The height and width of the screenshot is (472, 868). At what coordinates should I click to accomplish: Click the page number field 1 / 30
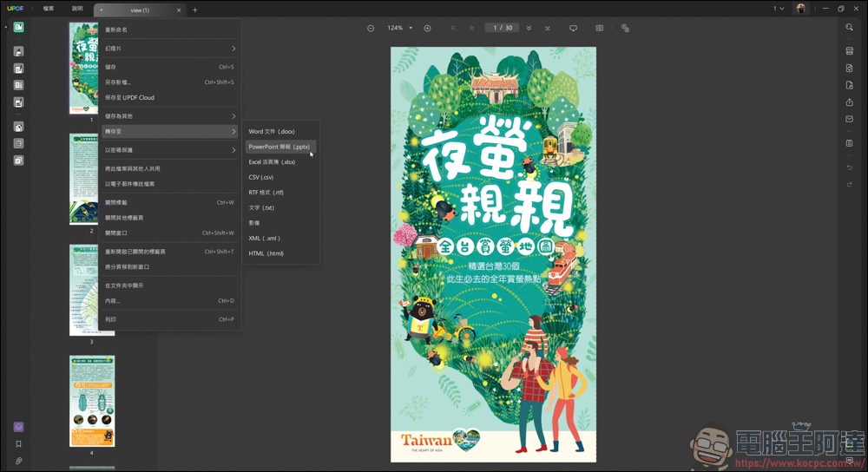pos(502,29)
